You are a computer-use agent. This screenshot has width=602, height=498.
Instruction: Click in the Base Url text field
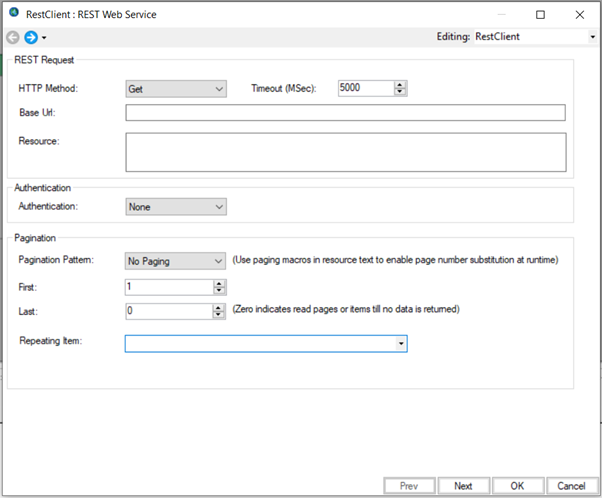click(x=345, y=112)
